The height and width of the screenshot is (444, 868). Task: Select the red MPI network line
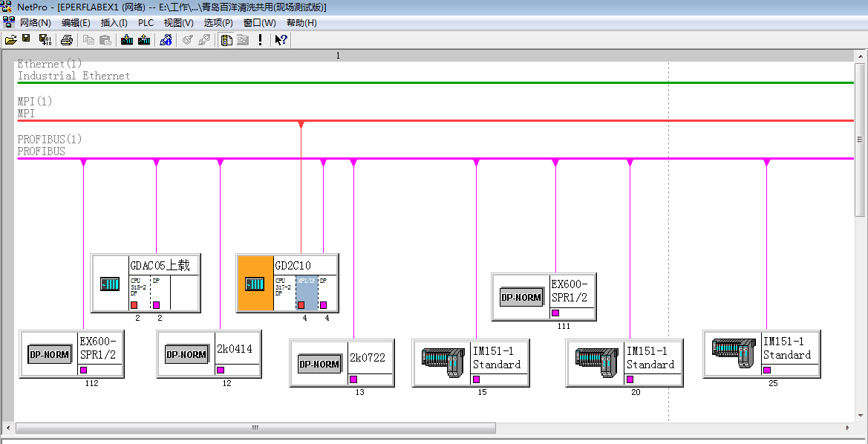pos(435,120)
